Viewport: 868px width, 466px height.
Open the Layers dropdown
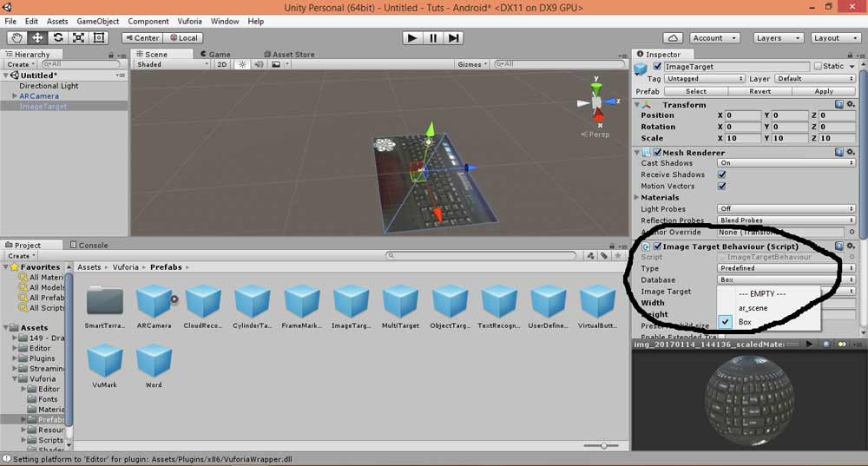(x=778, y=37)
